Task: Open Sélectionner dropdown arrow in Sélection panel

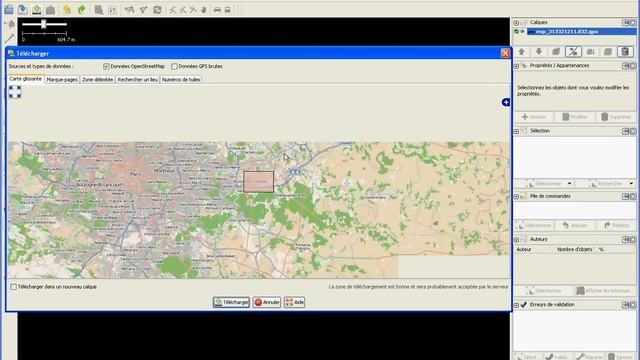Action: click(x=569, y=184)
